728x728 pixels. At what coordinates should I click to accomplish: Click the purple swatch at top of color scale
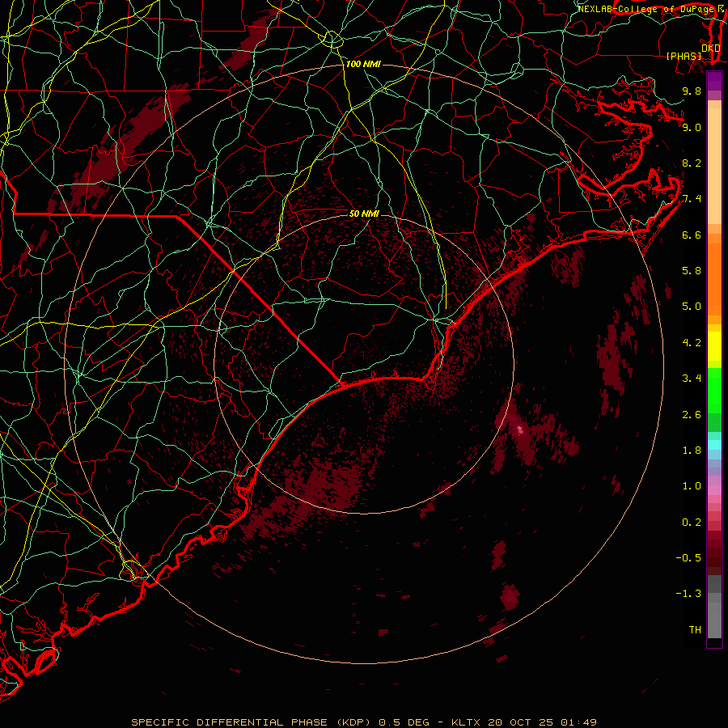pyautogui.click(x=714, y=81)
